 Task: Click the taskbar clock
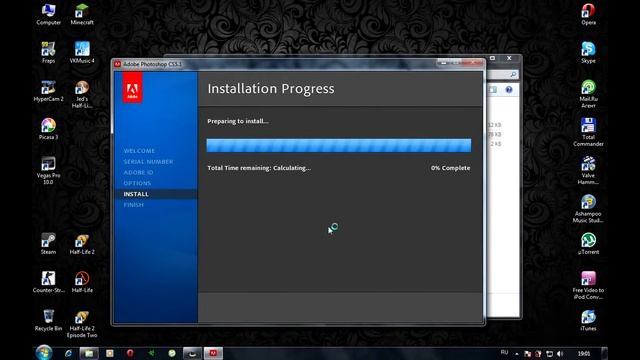(x=584, y=353)
